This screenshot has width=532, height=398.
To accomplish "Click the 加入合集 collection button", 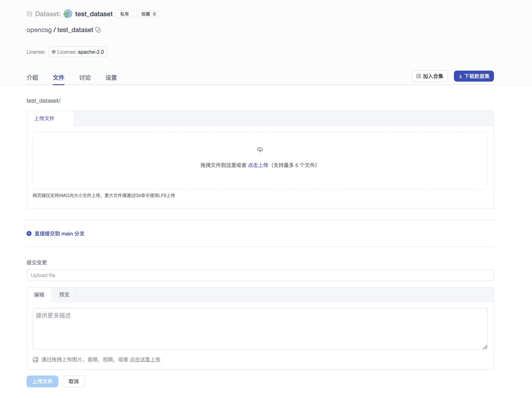I will 430,76.
